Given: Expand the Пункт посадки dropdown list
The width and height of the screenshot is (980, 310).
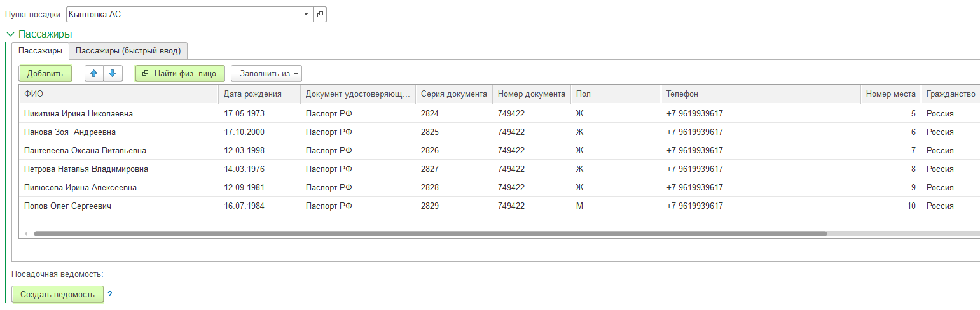Looking at the screenshot, I should point(306,14).
